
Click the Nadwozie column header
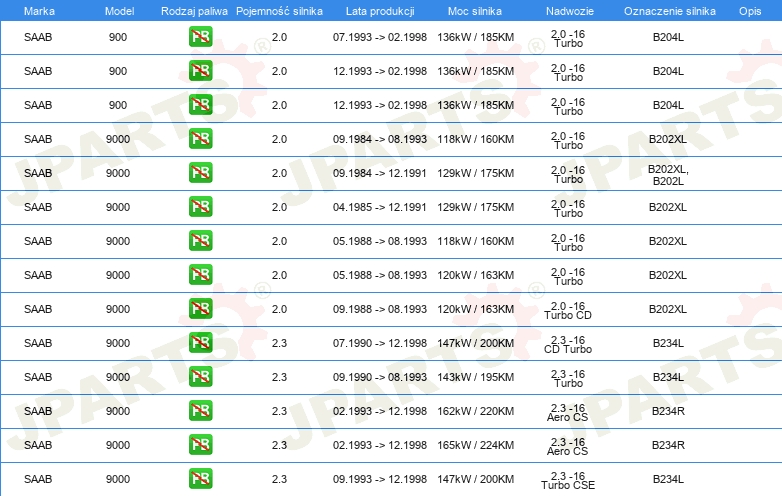tap(570, 11)
